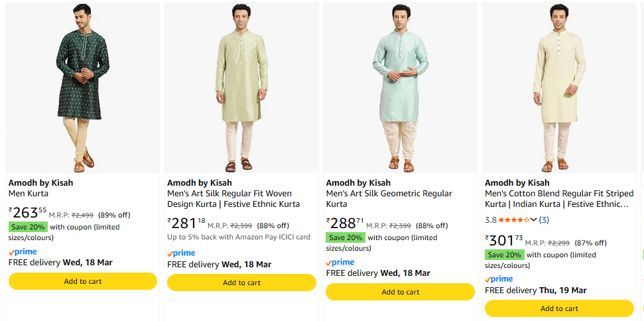Click the ₹263.55 price of Men Kurta

click(28, 212)
